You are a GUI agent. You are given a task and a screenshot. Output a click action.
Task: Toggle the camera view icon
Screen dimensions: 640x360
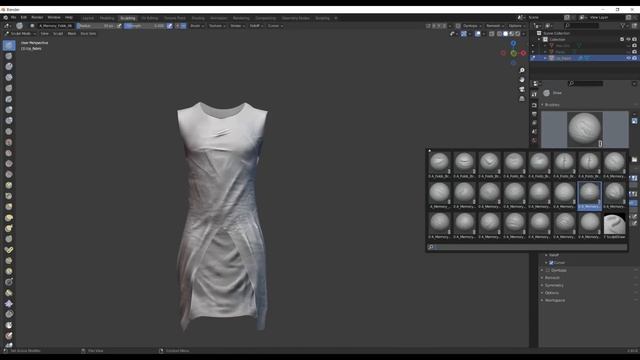click(x=522, y=89)
